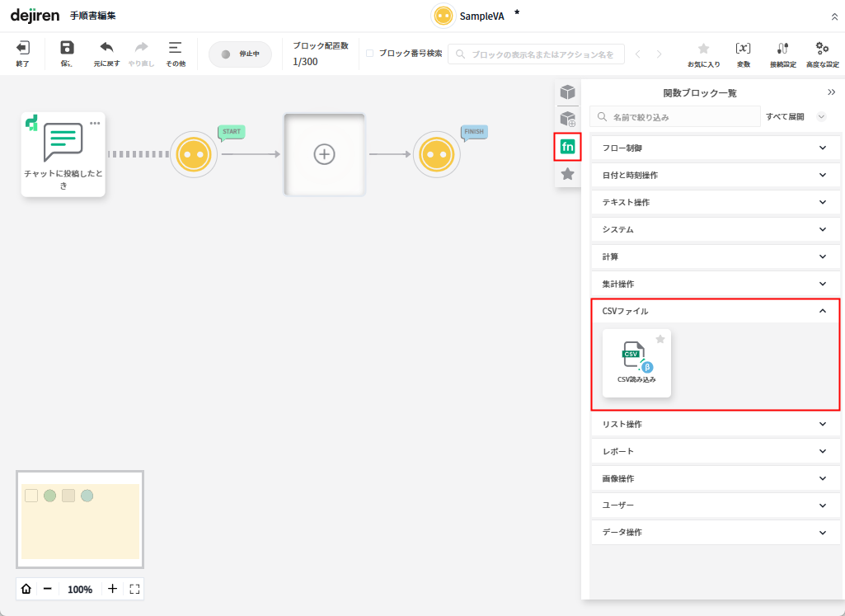Open the star favorites sidebar tab
The image size is (845, 616).
point(567,174)
